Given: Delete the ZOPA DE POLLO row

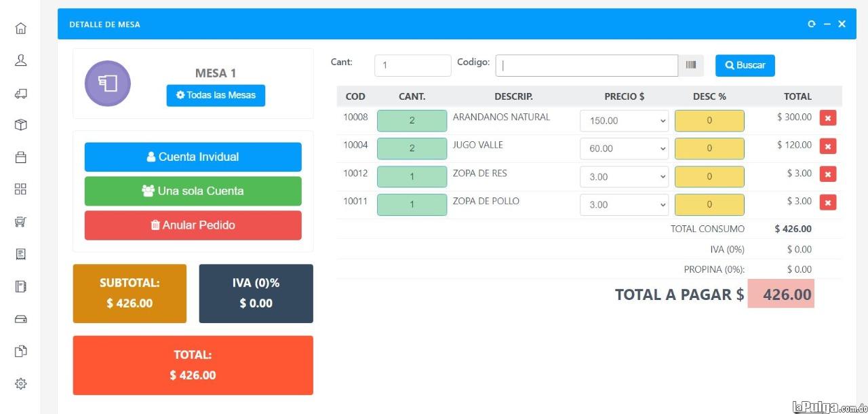Looking at the screenshot, I should coord(827,202).
